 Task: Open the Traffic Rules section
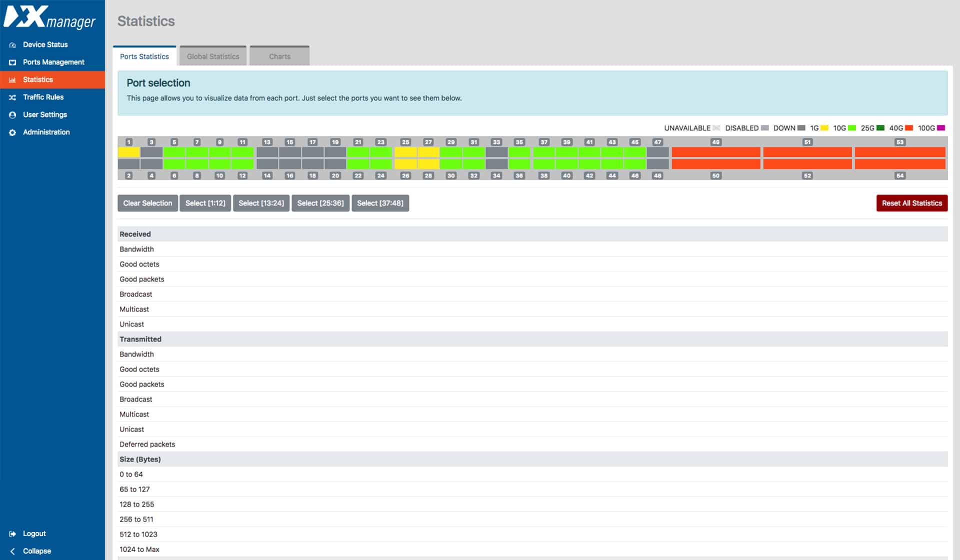(x=43, y=97)
